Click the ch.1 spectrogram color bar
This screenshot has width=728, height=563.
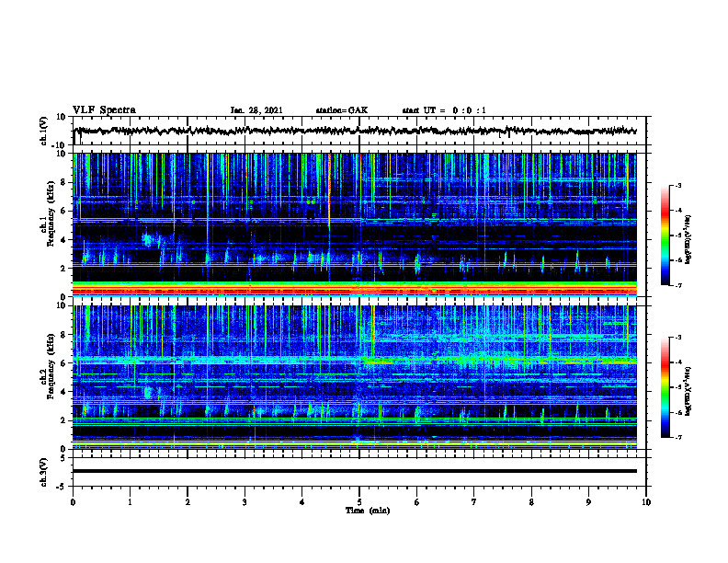point(665,236)
